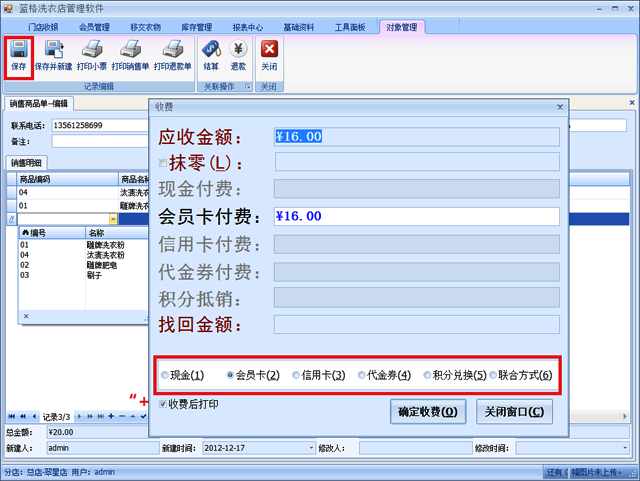Viewport: 640px width, 481px height.
Task: Toggle the 抹零(L) checkbox
Action: pyautogui.click(x=162, y=163)
